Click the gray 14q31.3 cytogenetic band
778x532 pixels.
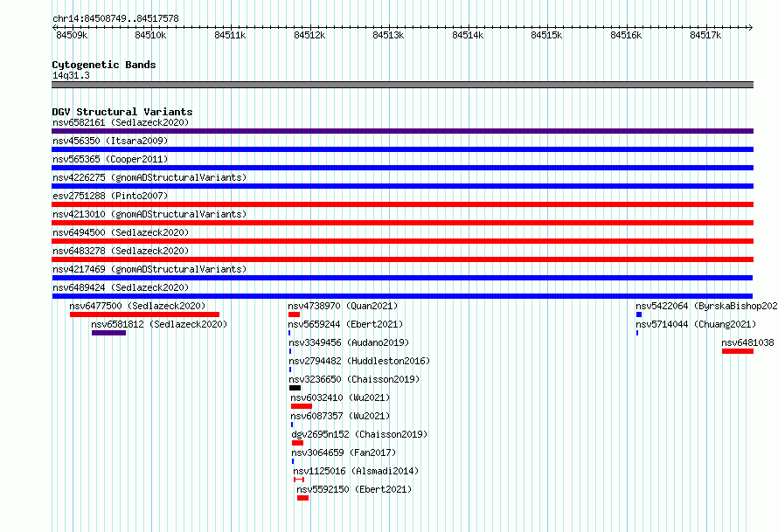point(402,85)
